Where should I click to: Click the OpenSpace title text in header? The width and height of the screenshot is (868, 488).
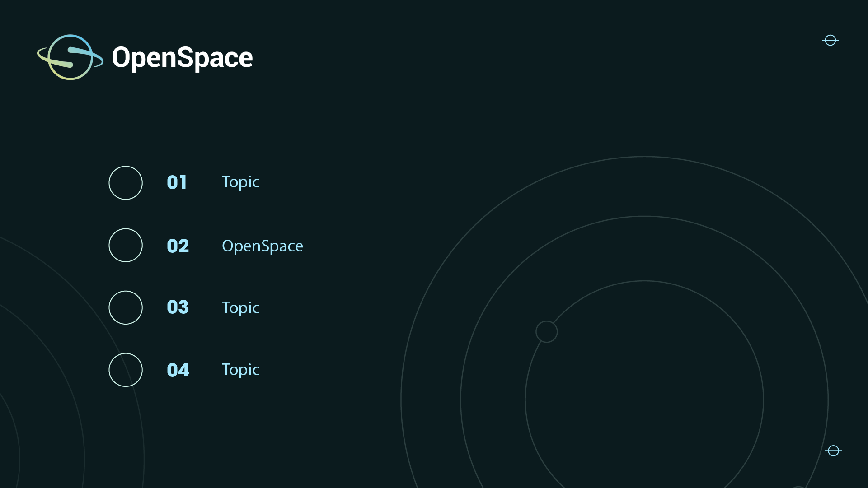point(182,58)
